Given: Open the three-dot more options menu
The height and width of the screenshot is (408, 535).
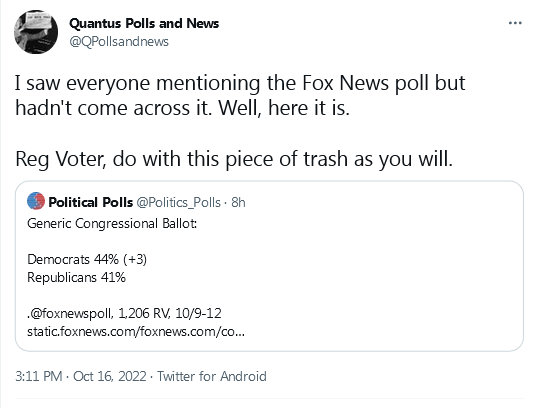Looking at the screenshot, I should [515, 23].
